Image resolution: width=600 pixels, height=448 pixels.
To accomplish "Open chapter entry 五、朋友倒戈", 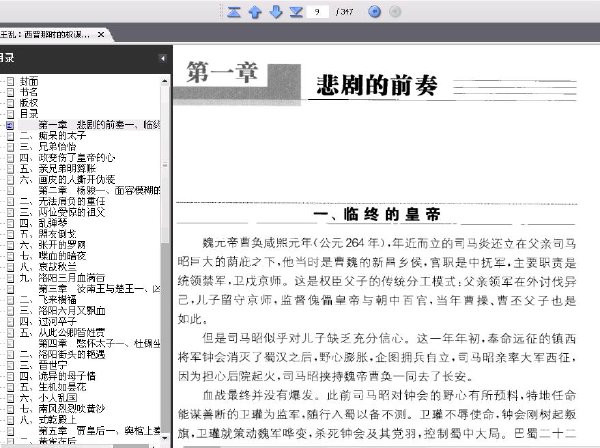I will [48, 234].
